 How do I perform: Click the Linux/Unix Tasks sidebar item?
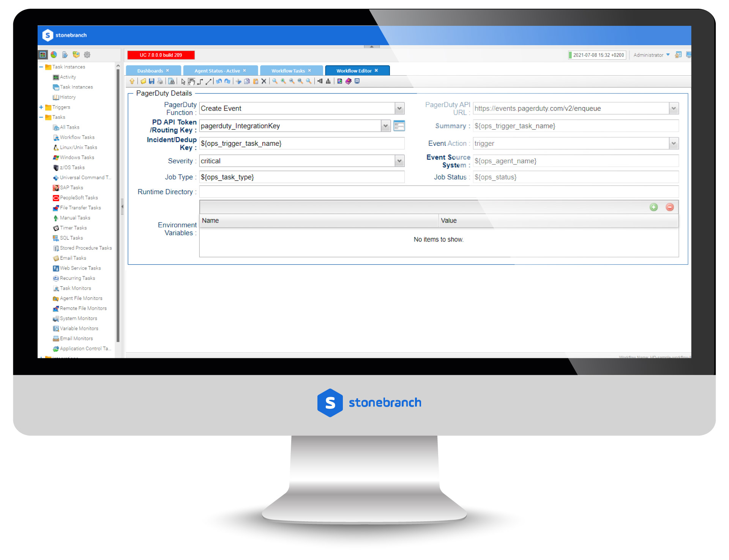point(76,146)
